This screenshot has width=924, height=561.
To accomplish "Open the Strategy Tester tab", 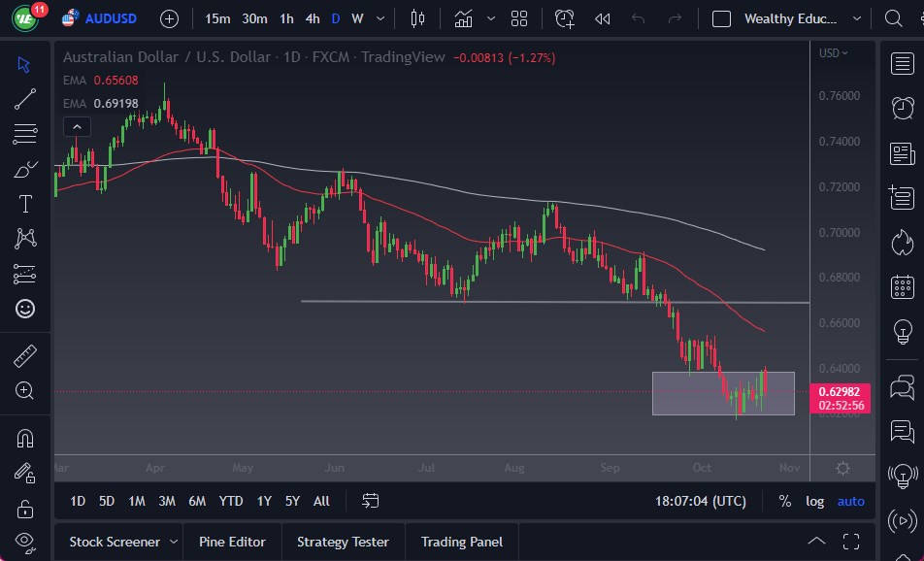I will point(343,542).
